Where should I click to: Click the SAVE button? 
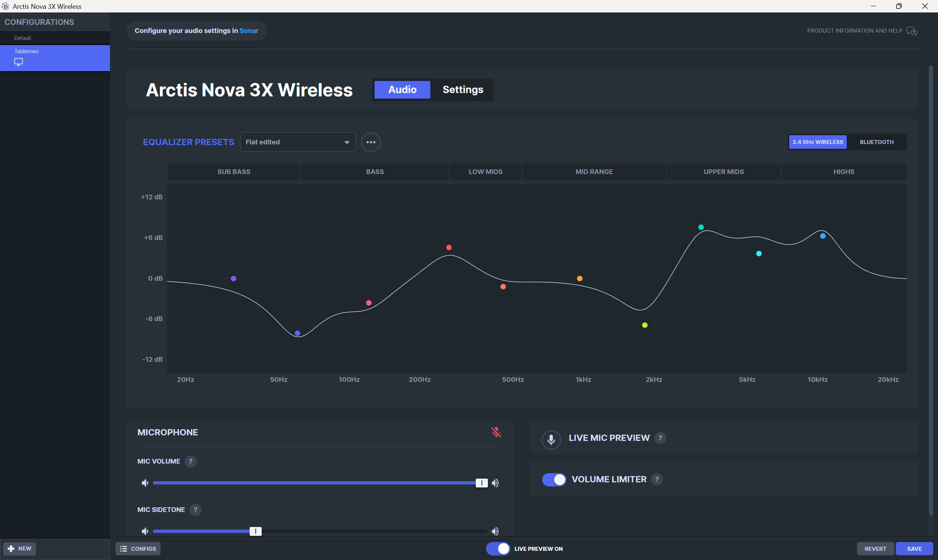point(914,549)
